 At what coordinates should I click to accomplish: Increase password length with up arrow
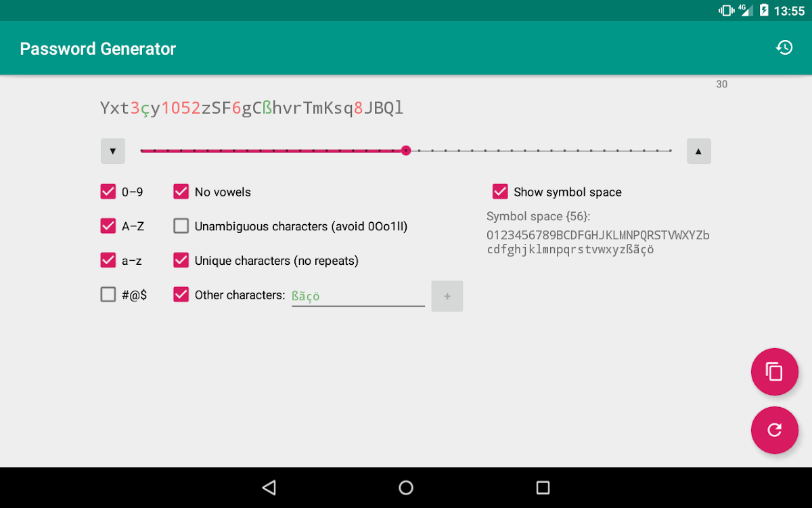click(698, 151)
